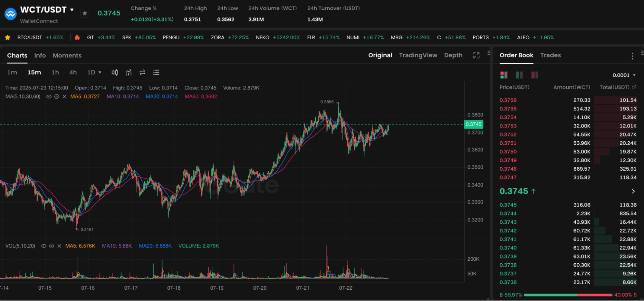Screen dimensions: 644x301
Task: Show buy orders only view
Action: (x=519, y=75)
